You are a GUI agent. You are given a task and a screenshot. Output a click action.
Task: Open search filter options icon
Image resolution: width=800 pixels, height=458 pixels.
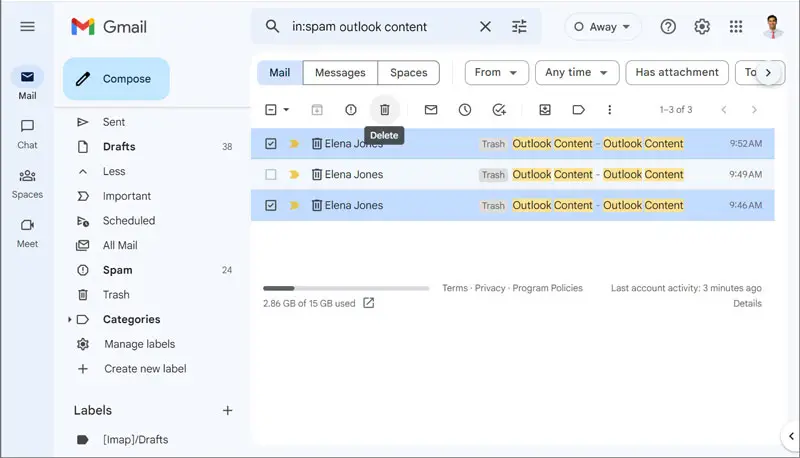pos(519,27)
